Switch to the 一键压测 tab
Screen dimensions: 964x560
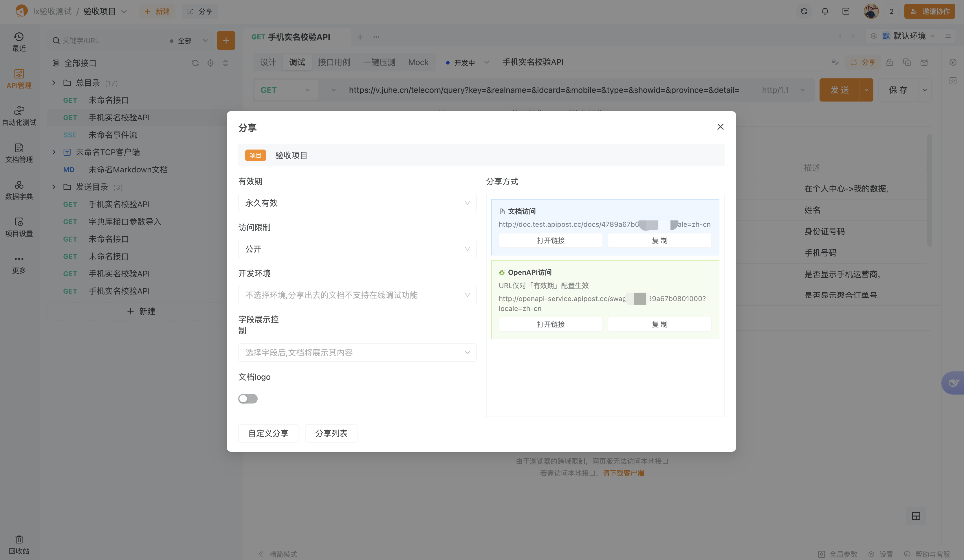coord(379,62)
